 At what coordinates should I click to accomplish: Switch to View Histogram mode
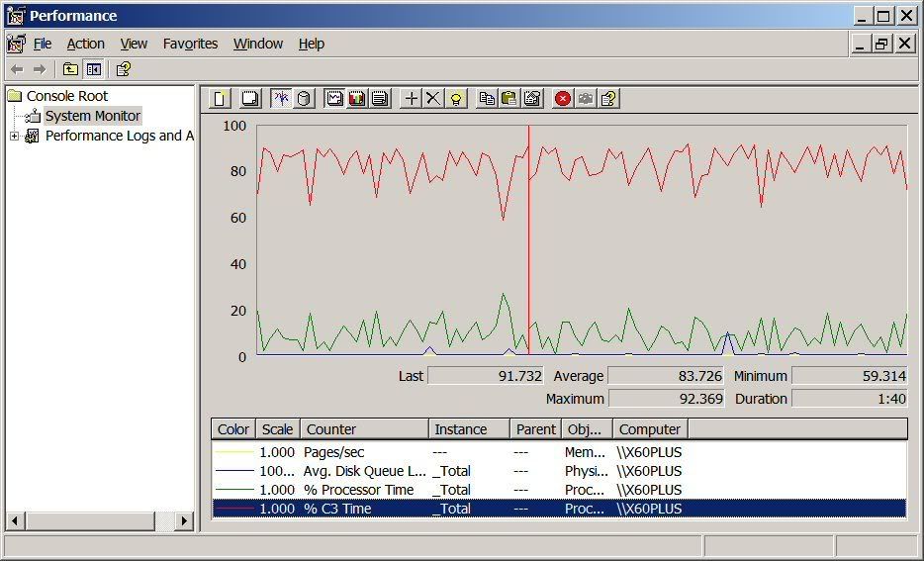pyautogui.click(x=357, y=98)
